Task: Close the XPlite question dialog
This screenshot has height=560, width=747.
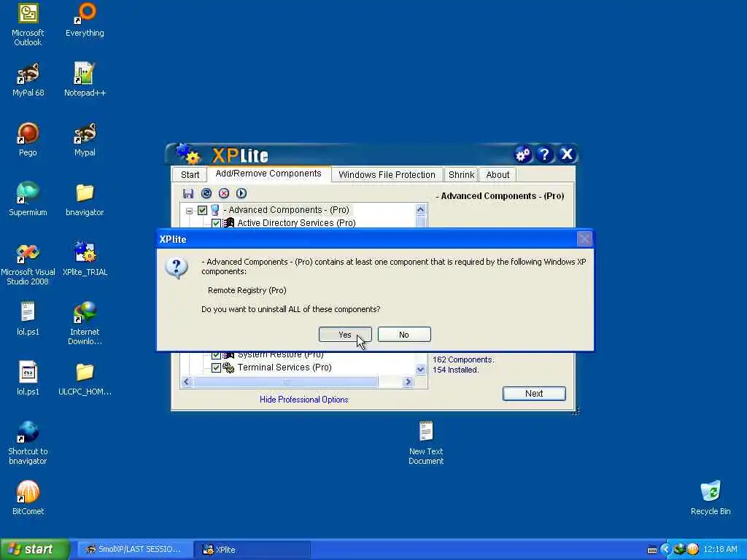Action: pyautogui.click(x=584, y=238)
